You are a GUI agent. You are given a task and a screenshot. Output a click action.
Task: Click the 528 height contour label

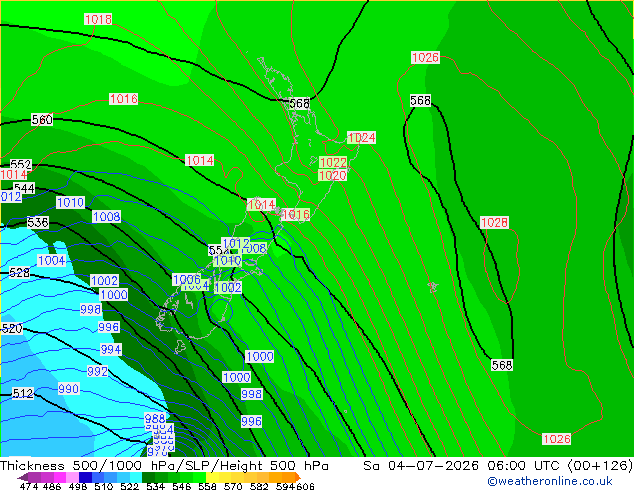[x=19, y=272]
